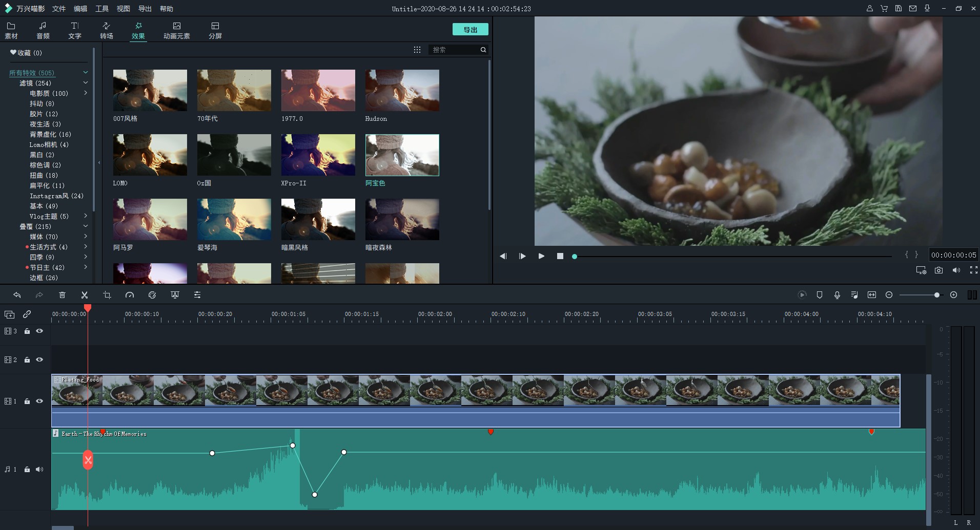Undo the last action

click(x=17, y=295)
